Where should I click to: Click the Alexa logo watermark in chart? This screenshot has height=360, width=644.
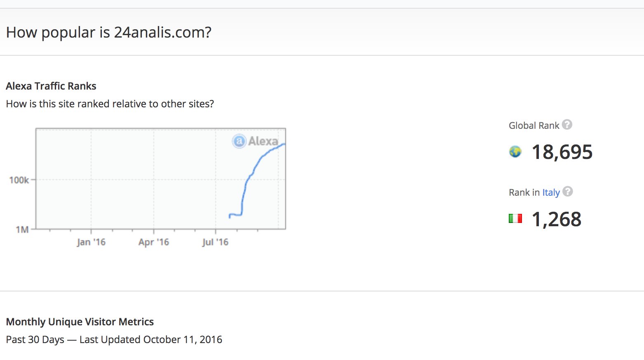(256, 141)
